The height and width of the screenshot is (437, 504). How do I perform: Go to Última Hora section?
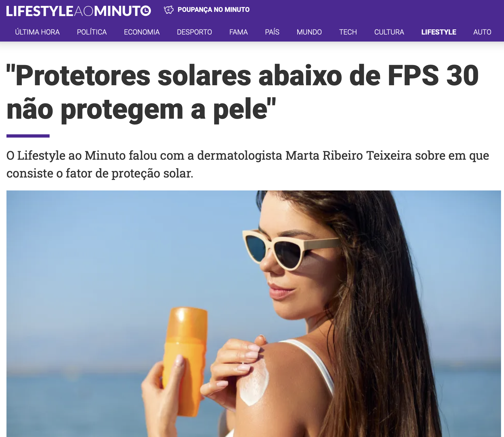point(37,32)
